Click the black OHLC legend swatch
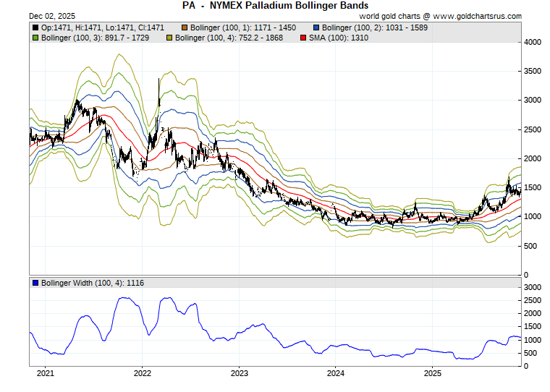This screenshot has width=550, height=392. pyautogui.click(x=35, y=27)
